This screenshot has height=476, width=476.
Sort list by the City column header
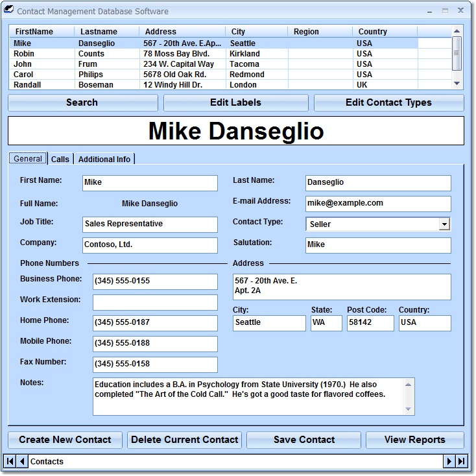point(256,31)
